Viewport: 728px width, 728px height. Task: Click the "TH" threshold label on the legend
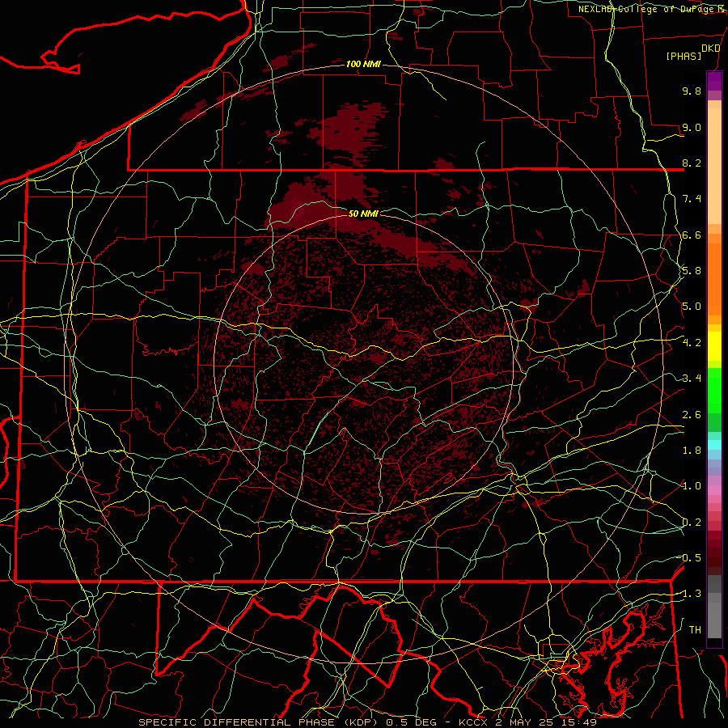[695, 630]
